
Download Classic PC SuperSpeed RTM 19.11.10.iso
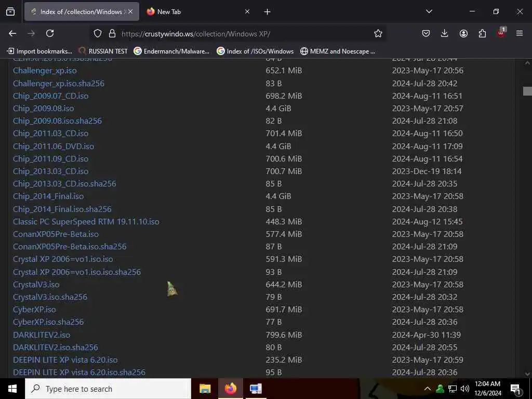click(x=86, y=221)
